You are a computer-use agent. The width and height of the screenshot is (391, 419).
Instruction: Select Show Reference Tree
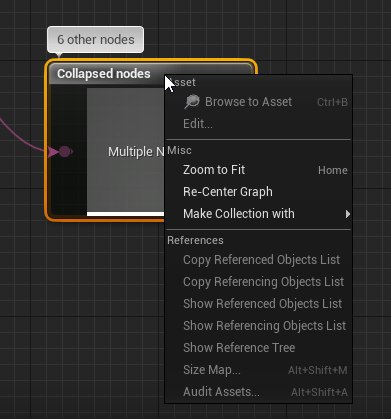[258, 348]
